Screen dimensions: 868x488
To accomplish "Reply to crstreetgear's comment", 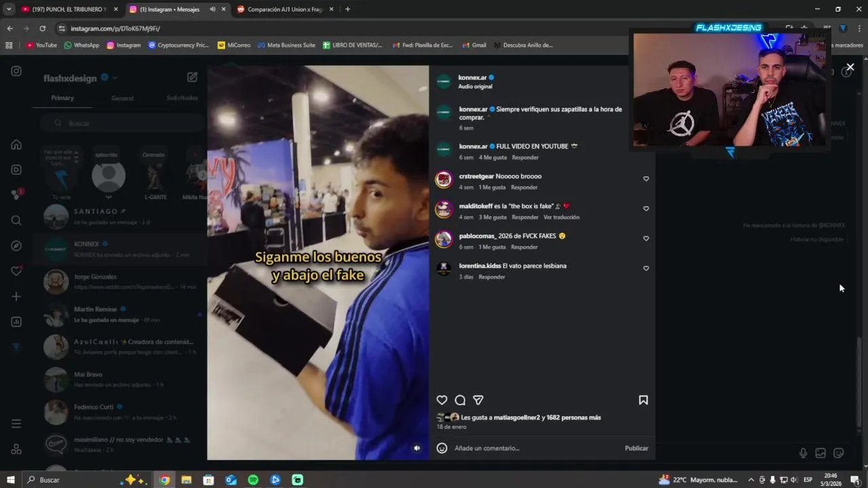I will [x=524, y=187].
